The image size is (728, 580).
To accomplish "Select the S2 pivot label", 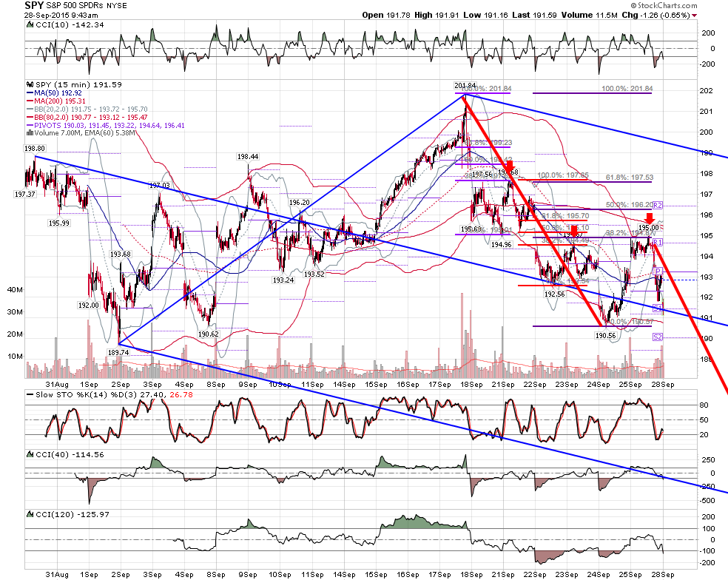I will tap(658, 337).
